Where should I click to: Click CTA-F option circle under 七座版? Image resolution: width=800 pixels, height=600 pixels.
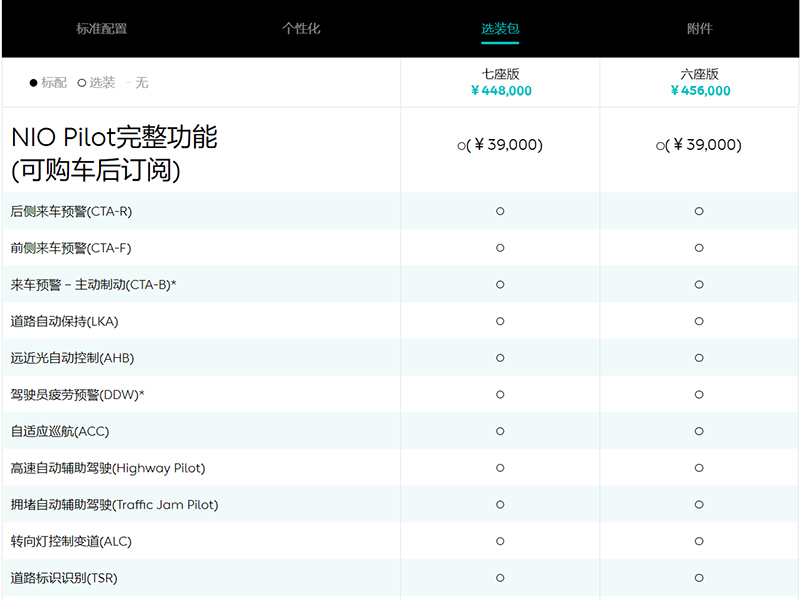[x=500, y=248]
